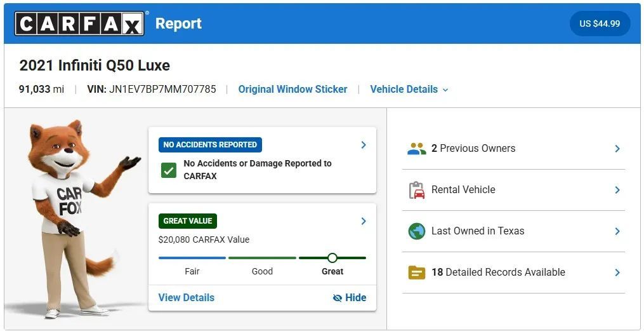Click the Report heading text

click(x=178, y=24)
